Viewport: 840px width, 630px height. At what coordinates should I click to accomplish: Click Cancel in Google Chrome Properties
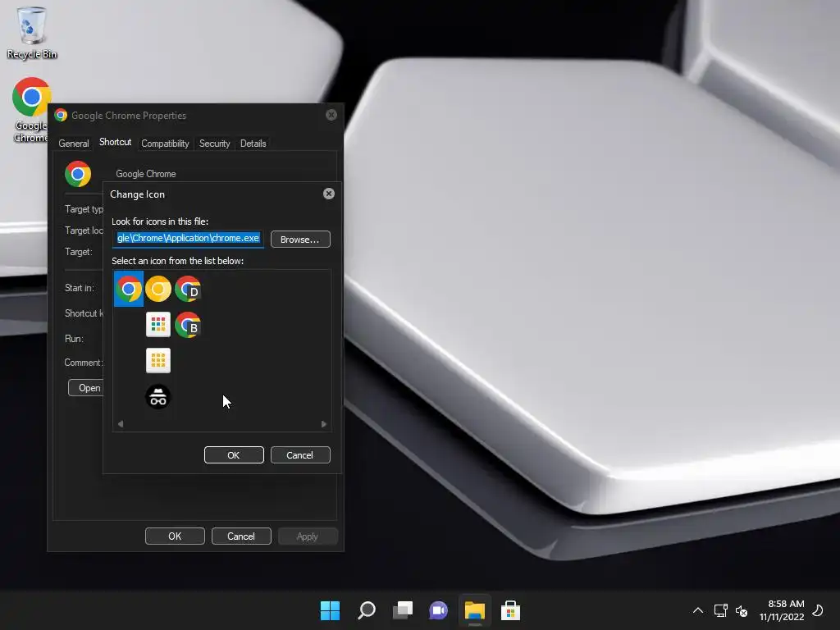(241, 536)
